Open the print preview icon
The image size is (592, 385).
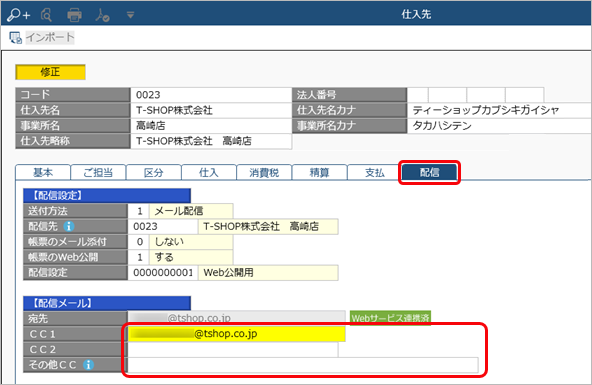point(46,15)
